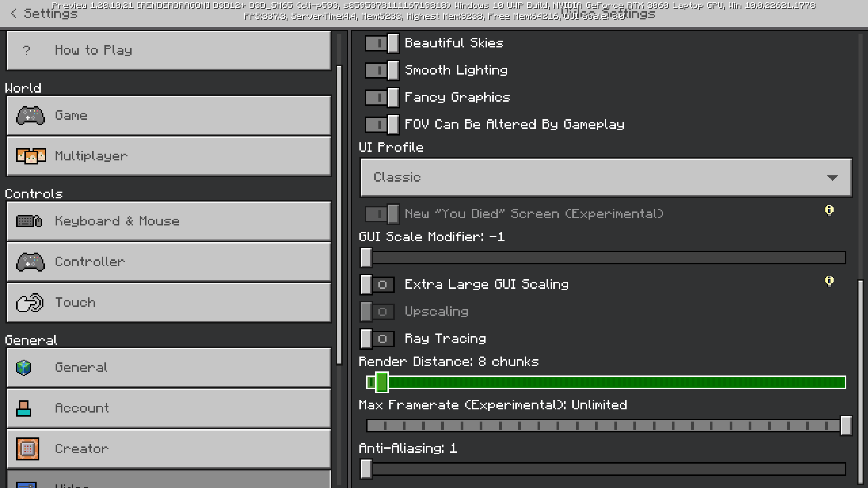Click the Creator command block icon

[28, 449]
